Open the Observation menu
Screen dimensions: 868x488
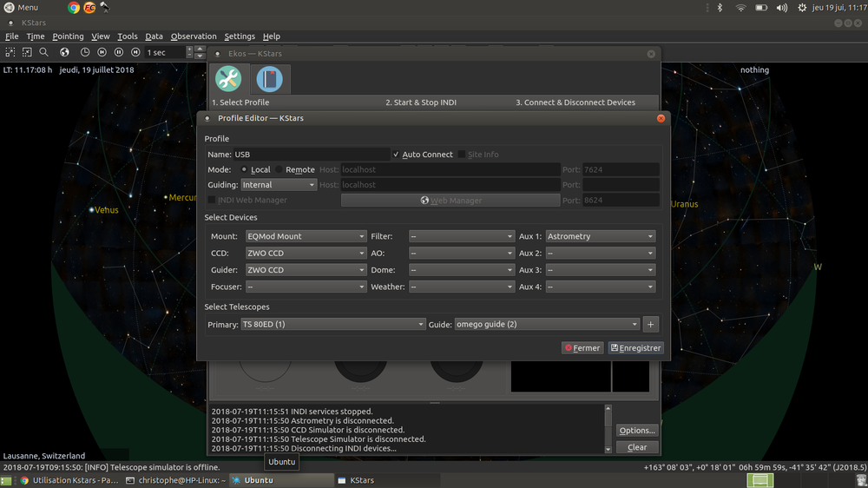point(194,36)
